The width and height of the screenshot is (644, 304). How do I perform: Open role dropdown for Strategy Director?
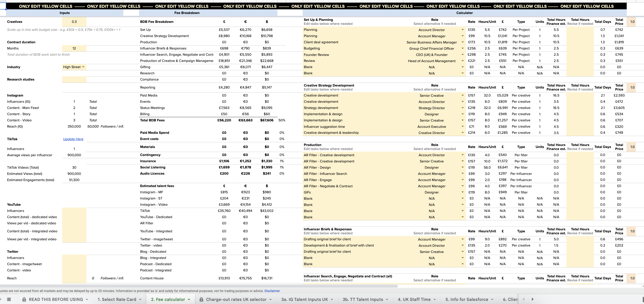click(x=463, y=108)
